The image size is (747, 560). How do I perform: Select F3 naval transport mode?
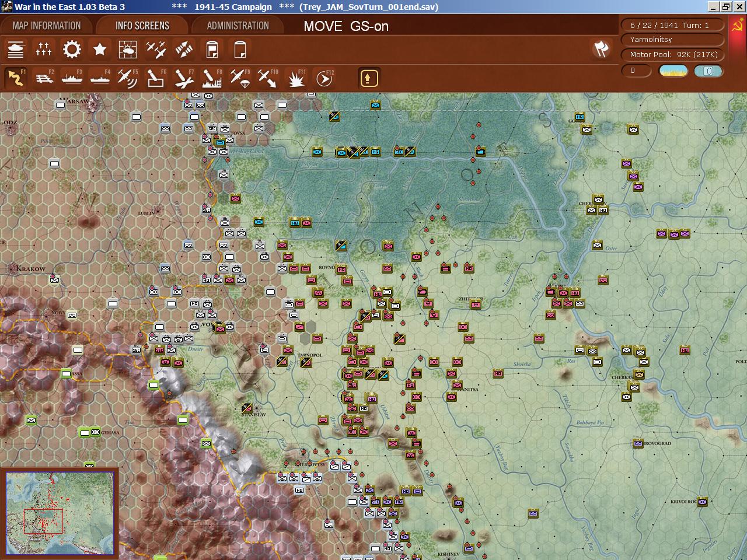click(x=72, y=78)
